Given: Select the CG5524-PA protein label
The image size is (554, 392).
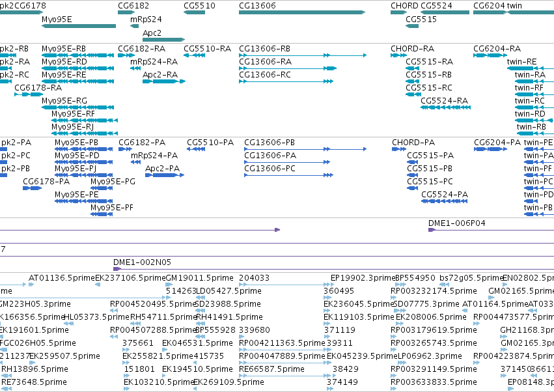Looking at the screenshot, I should [445, 195].
